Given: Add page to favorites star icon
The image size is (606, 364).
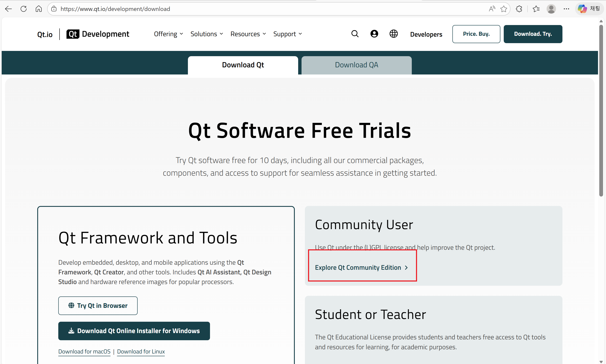Looking at the screenshot, I should pyautogui.click(x=504, y=9).
